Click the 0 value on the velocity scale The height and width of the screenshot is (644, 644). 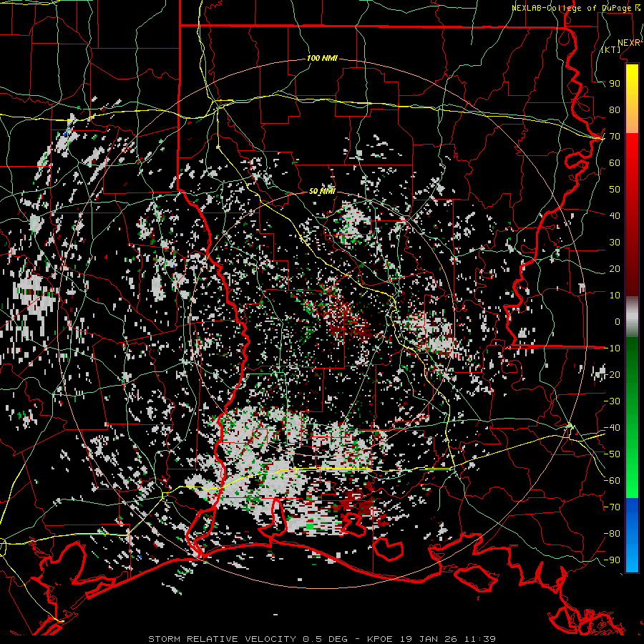(x=618, y=322)
